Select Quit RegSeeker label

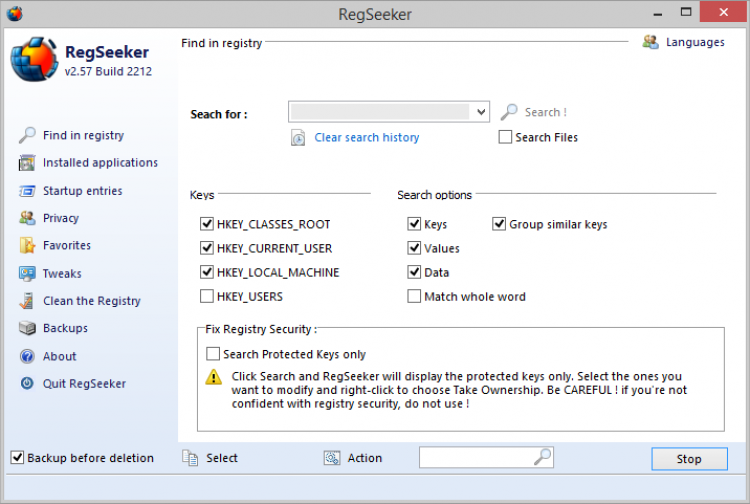click(x=84, y=383)
